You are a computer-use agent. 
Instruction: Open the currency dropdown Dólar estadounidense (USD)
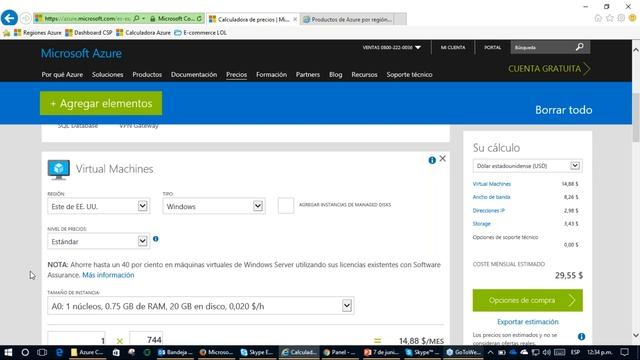(527, 166)
